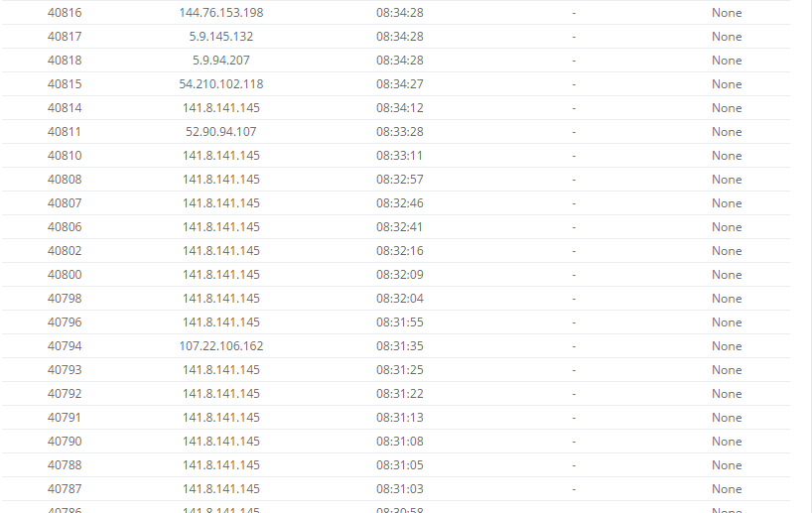Click IP address 54.210.102.118
The height and width of the screenshot is (513, 812).
tap(221, 84)
